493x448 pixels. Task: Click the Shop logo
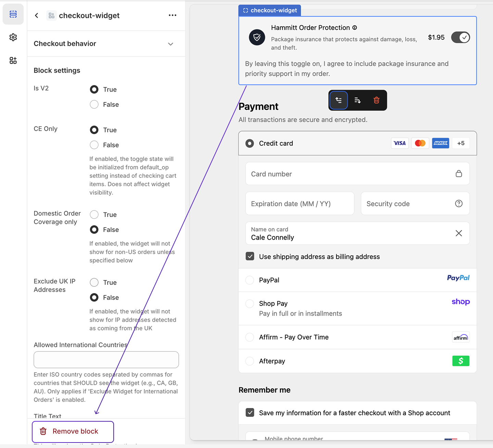461,302
